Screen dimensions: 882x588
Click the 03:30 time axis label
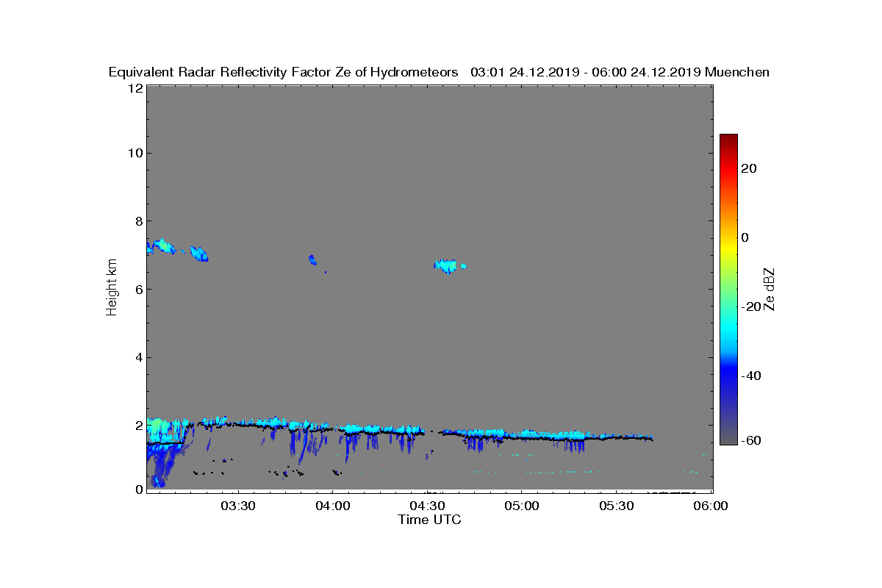[x=237, y=506]
